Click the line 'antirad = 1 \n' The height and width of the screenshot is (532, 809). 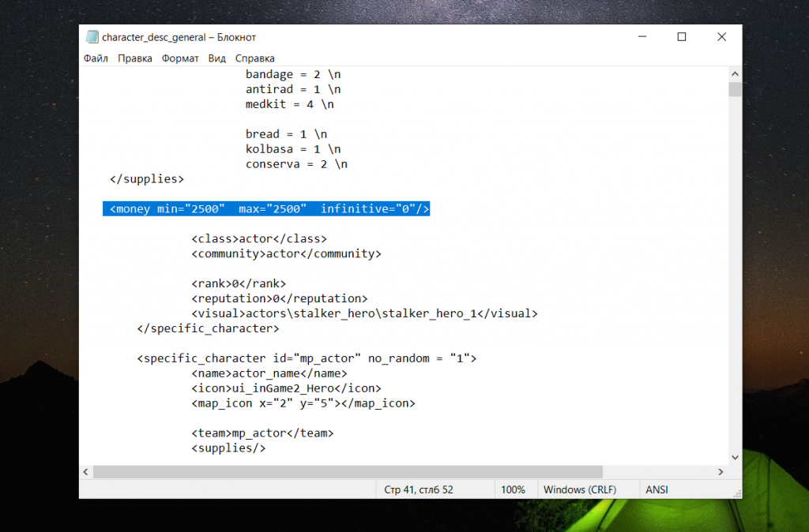coord(293,89)
